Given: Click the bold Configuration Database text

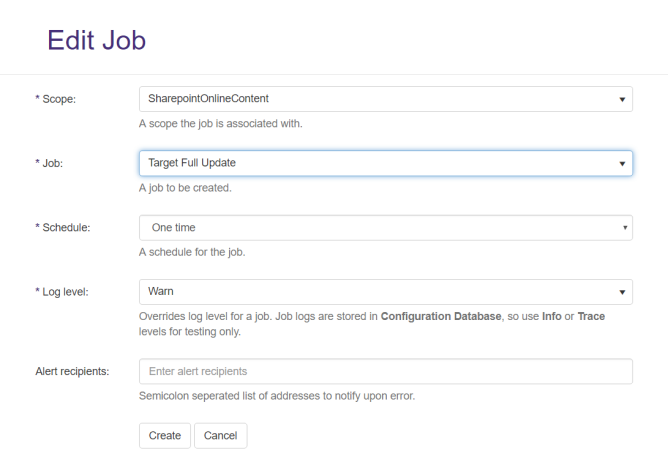Looking at the screenshot, I should point(440,317).
